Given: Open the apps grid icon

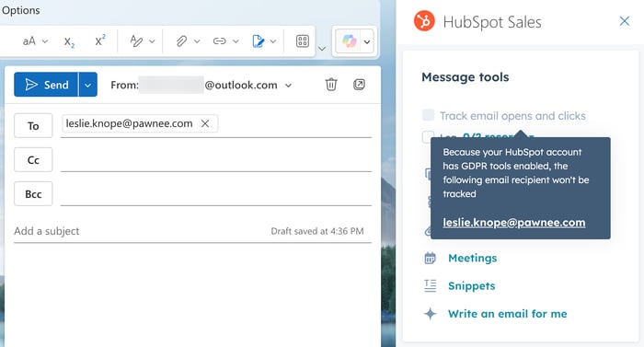Looking at the screenshot, I should point(303,41).
